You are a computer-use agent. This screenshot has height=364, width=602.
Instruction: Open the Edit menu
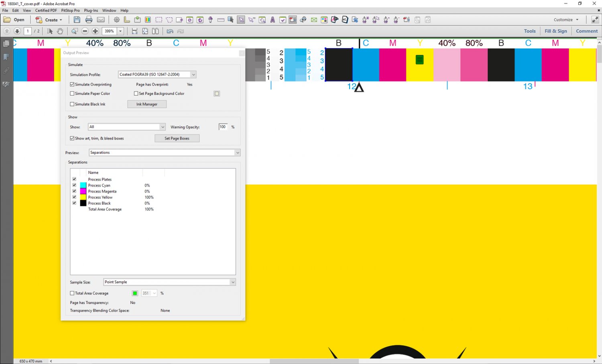[16, 10]
